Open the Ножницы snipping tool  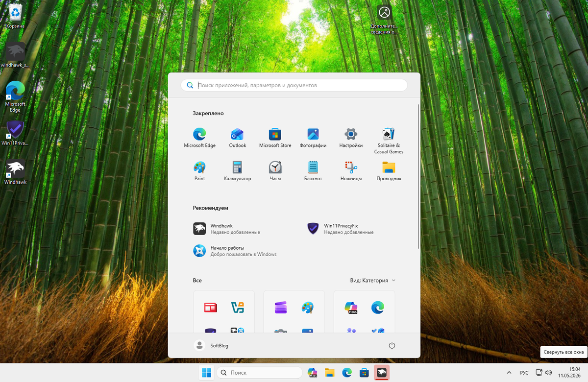351,171
